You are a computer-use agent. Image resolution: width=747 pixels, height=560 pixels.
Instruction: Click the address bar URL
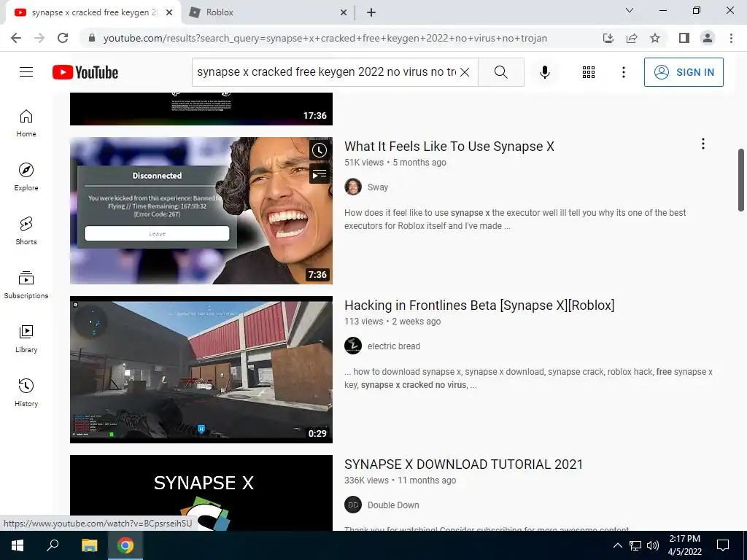tap(325, 38)
